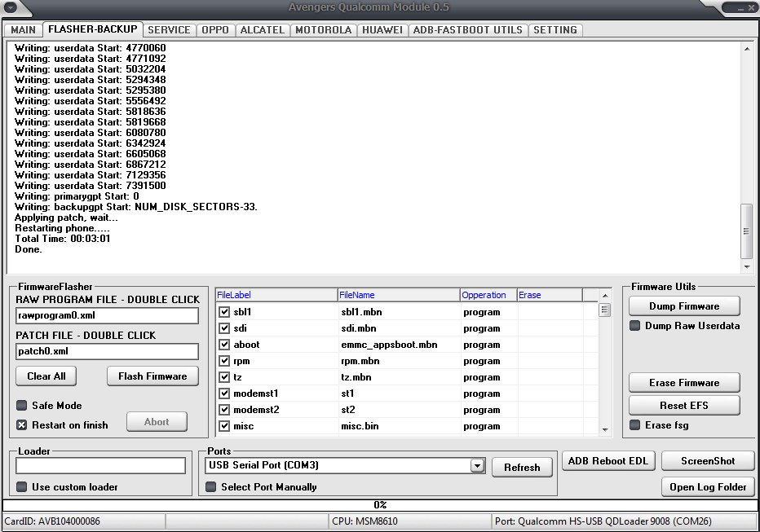
Task: Refresh the ports list
Action: pyautogui.click(x=522, y=467)
